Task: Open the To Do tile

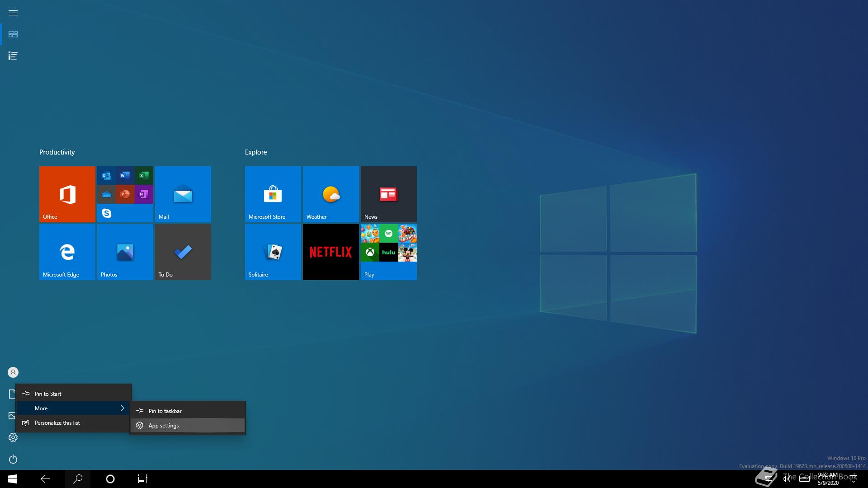Action: [183, 252]
